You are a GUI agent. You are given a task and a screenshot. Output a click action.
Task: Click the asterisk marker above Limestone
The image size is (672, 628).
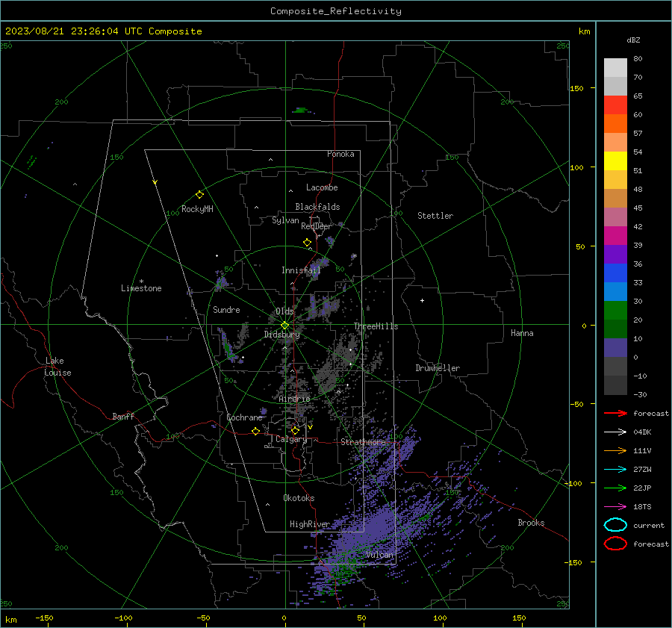(x=141, y=282)
